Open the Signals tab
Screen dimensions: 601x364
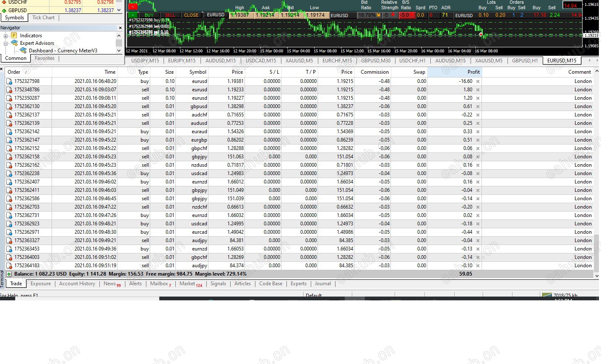(x=218, y=284)
